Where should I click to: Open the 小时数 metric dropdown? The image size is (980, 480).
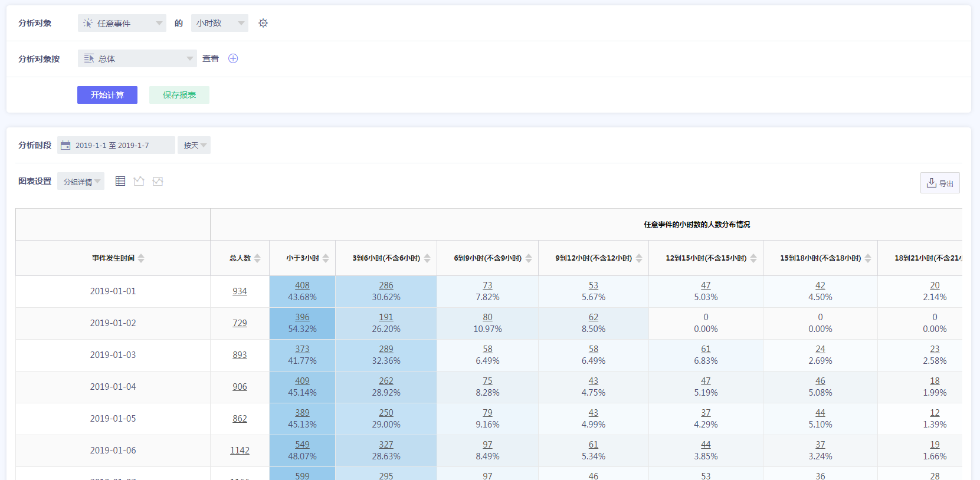(x=219, y=23)
